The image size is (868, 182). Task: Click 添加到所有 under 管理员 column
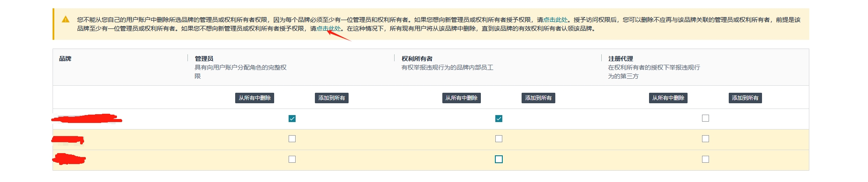pyautogui.click(x=332, y=98)
